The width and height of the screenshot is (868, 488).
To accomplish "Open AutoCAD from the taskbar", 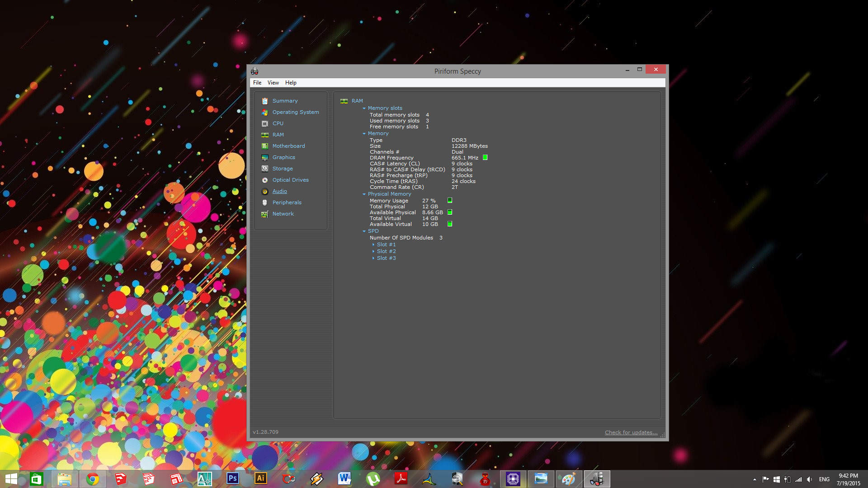I will tap(205, 479).
